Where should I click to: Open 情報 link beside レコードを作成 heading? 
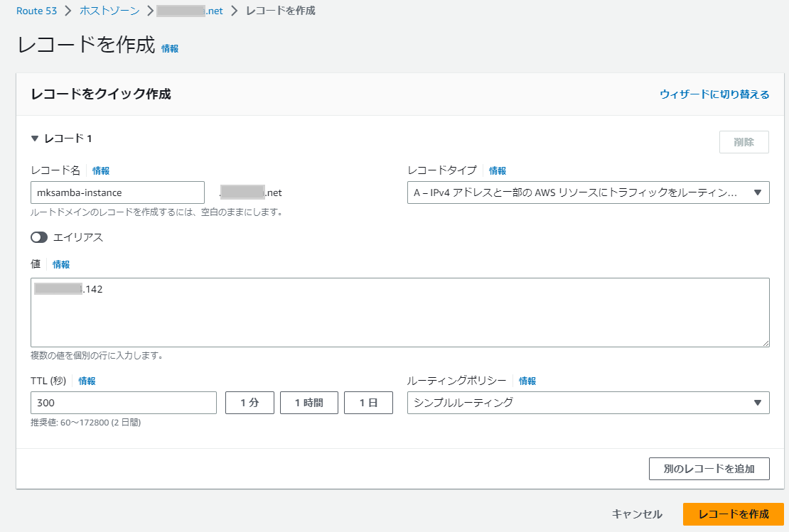[x=170, y=49]
